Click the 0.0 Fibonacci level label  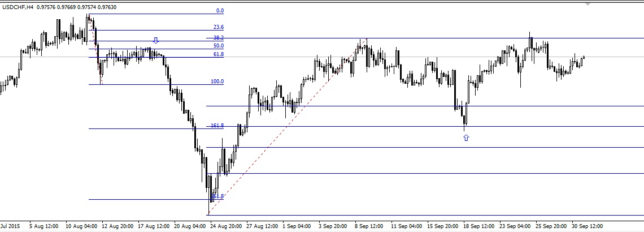[220, 11]
